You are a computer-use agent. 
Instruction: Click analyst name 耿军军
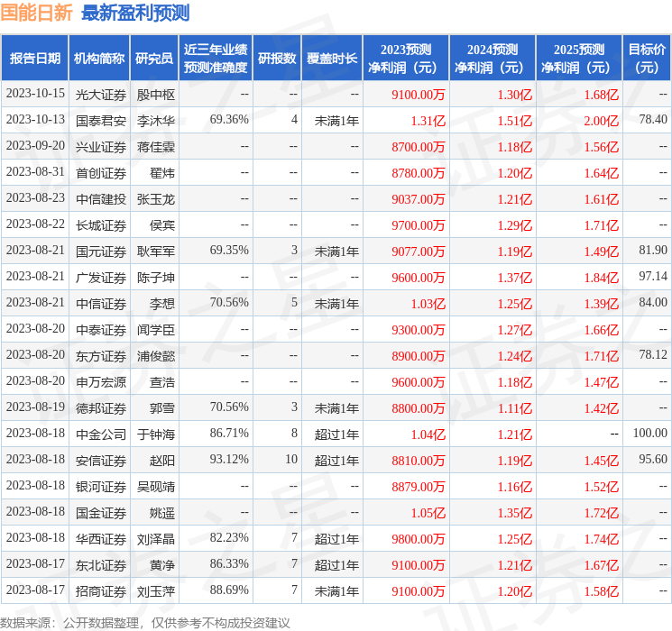[156, 251]
